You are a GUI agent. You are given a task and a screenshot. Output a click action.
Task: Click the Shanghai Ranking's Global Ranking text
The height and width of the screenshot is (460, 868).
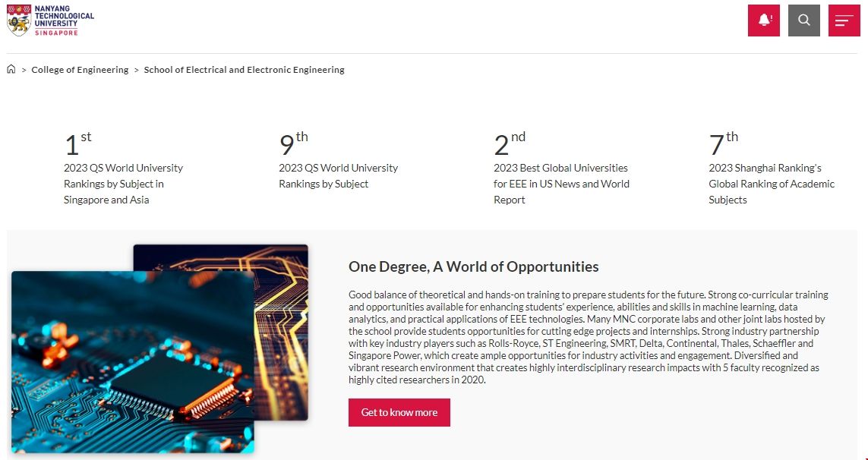771,184
